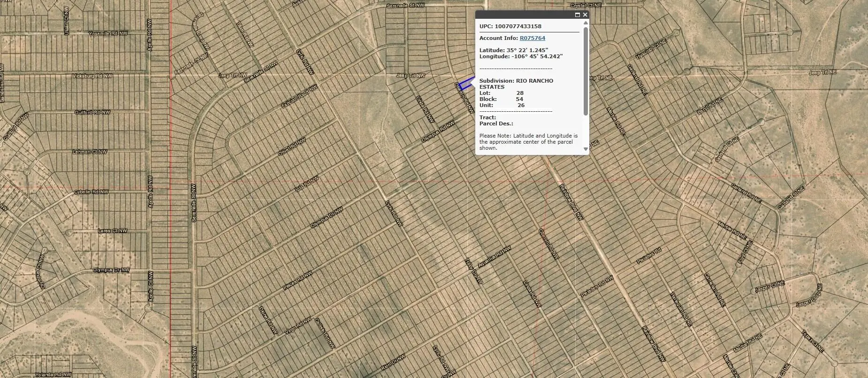Viewport: 868px width, 378px height.
Task: Click the popup scrollbar up arrow
Action: [586, 23]
